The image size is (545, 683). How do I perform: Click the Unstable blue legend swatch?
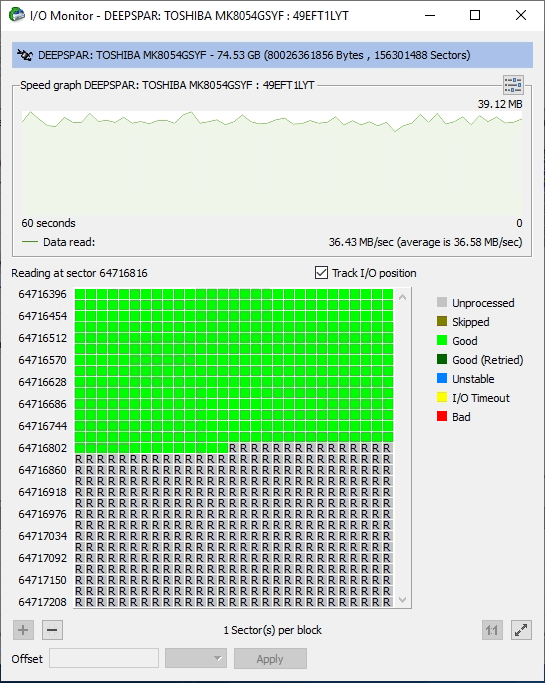tap(442, 378)
